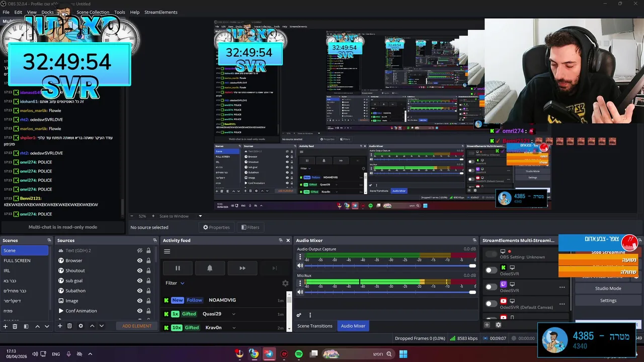The height and width of the screenshot is (362, 644).
Task: Click the ADD ELEMENT button
Action: tap(137, 326)
